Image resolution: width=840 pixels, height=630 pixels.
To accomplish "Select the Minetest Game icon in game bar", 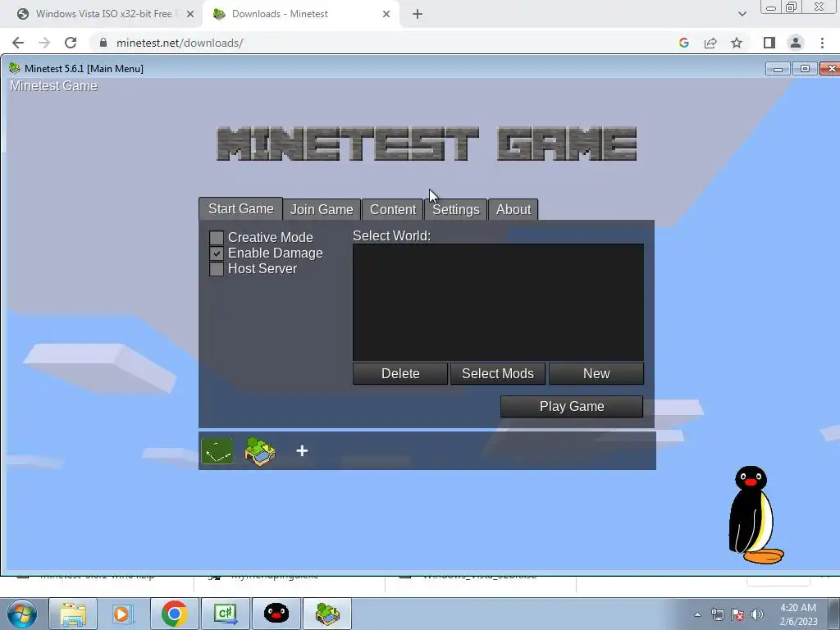I will (260, 450).
